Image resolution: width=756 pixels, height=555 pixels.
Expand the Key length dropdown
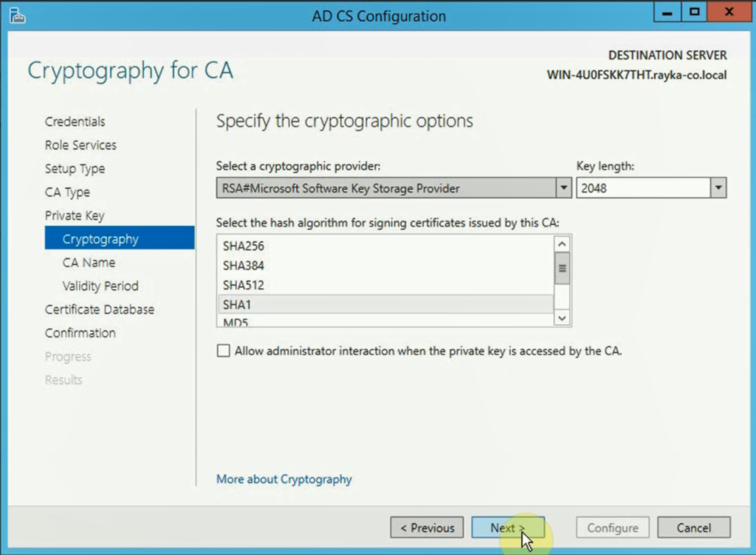coord(718,188)
